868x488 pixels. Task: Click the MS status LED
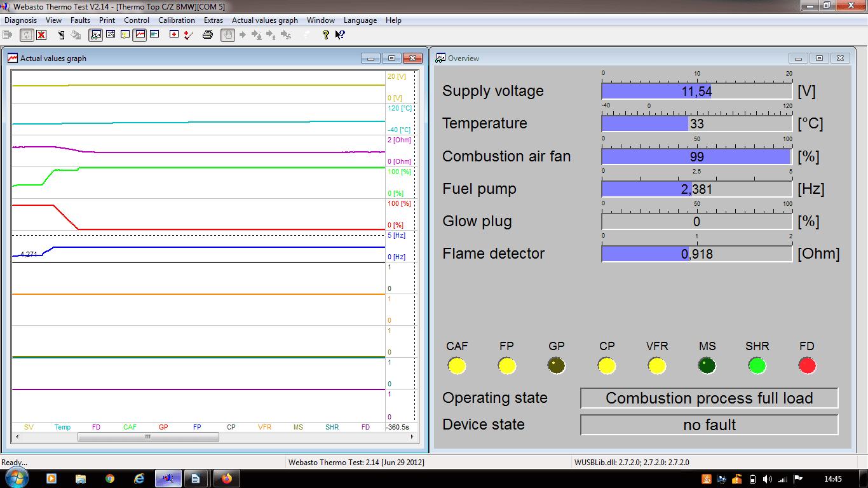pos(707,366)
